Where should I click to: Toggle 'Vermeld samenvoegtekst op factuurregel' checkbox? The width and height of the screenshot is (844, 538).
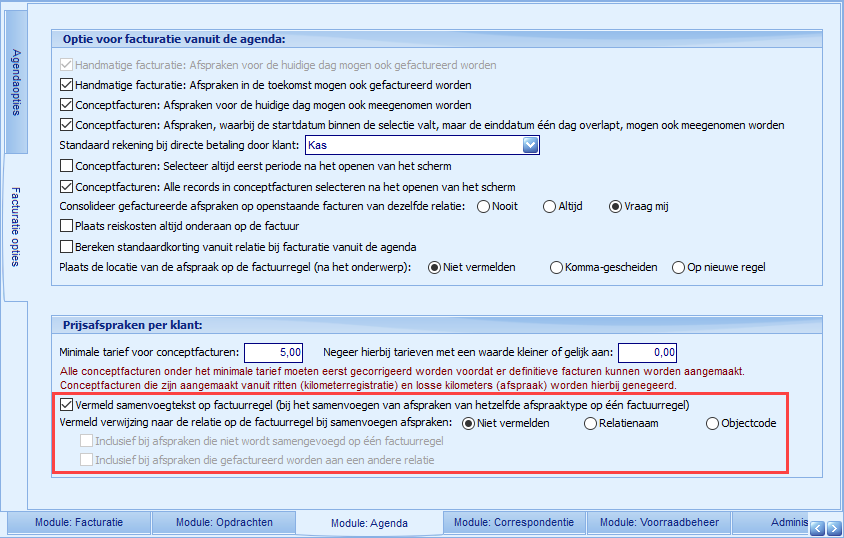coord(67,405)
